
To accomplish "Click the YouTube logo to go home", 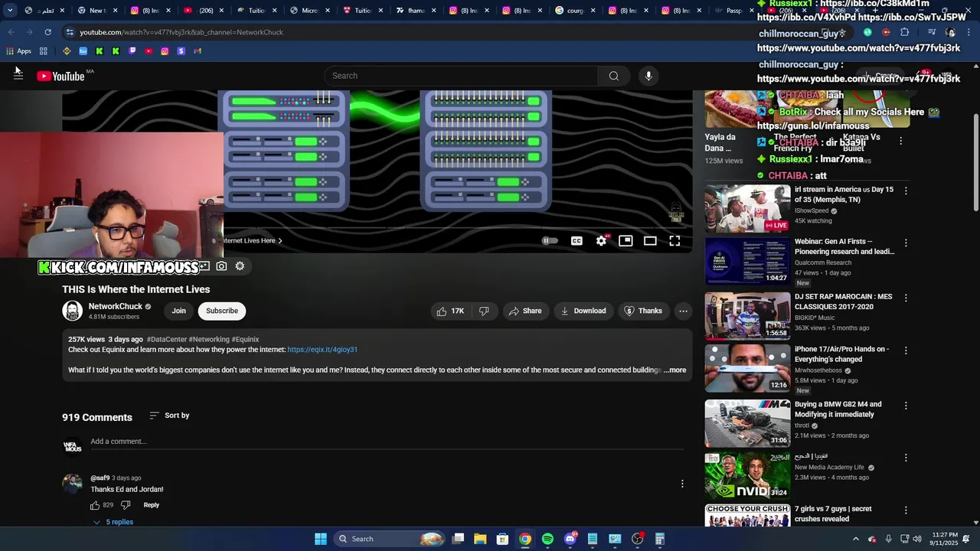I will tap(60, 76).
